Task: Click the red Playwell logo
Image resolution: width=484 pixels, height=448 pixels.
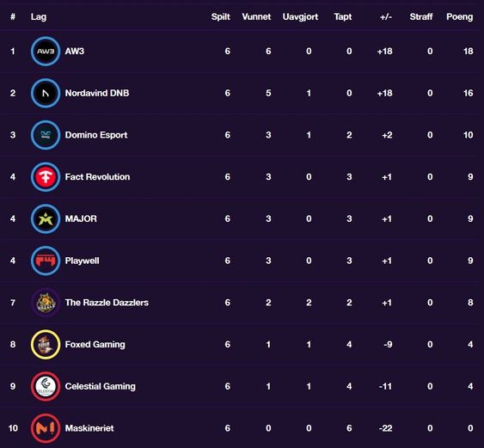Action: click(46, 261)
